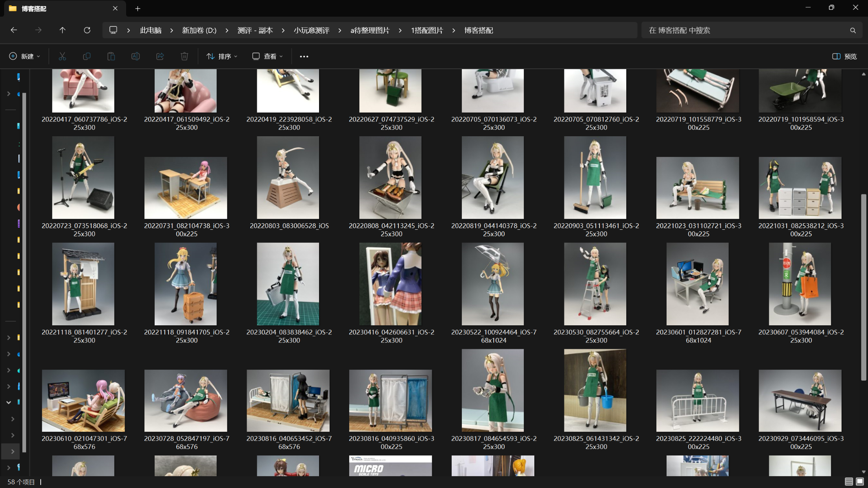Click the Share icon

[x=160, y=56]
